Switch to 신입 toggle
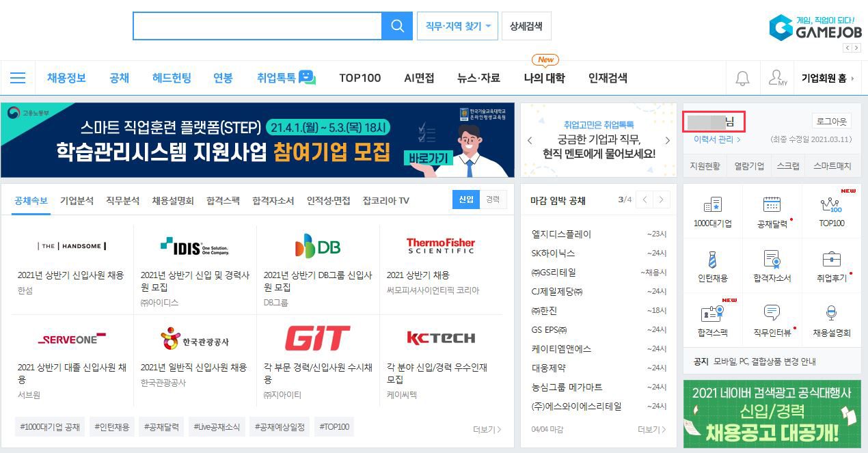The height and width of the screenshot is (453, 868). point(466,200)
